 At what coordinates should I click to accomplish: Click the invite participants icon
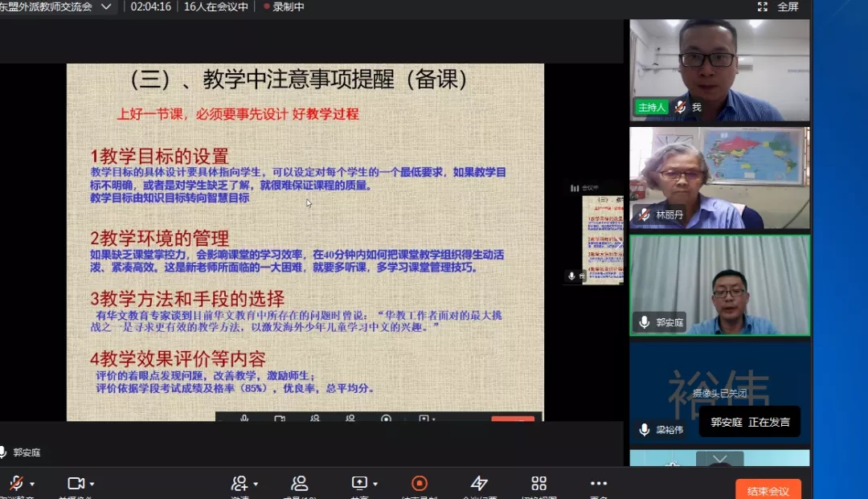[x=239, y=483]
